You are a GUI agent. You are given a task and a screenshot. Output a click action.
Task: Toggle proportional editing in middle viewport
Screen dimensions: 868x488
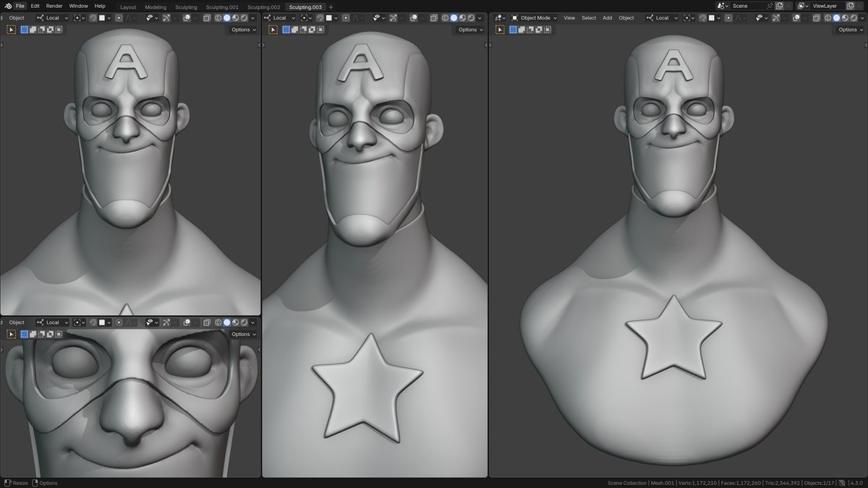(346, 18)
